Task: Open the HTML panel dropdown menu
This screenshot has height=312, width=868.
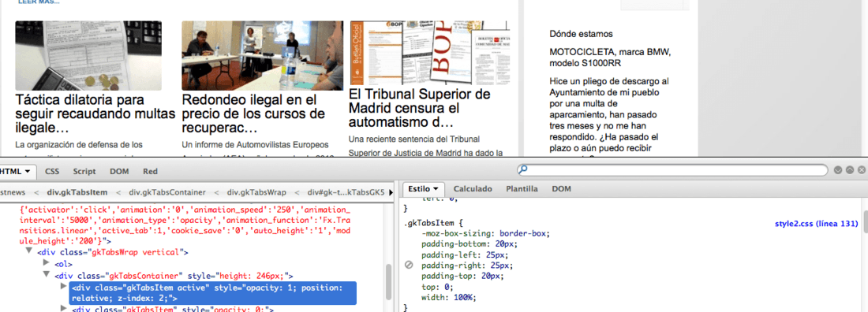Action: pos(28,172)
